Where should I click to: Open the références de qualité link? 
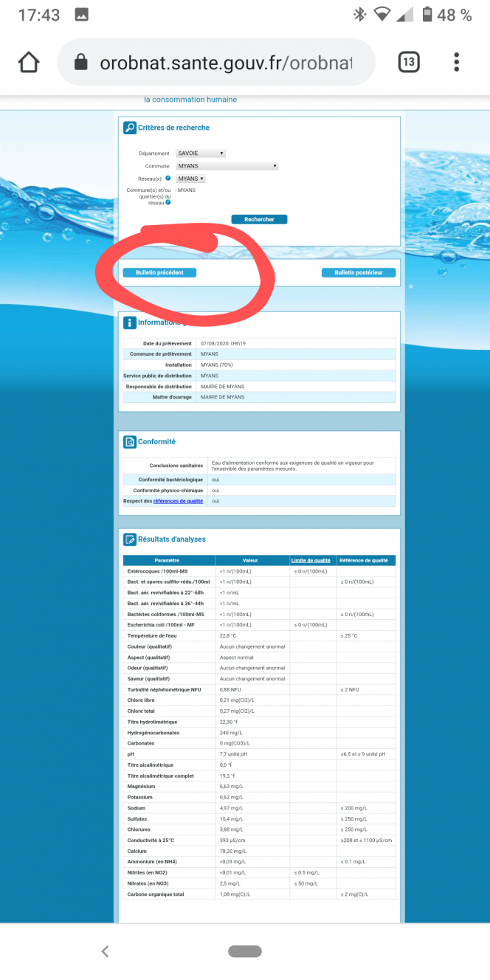[178, 501]
